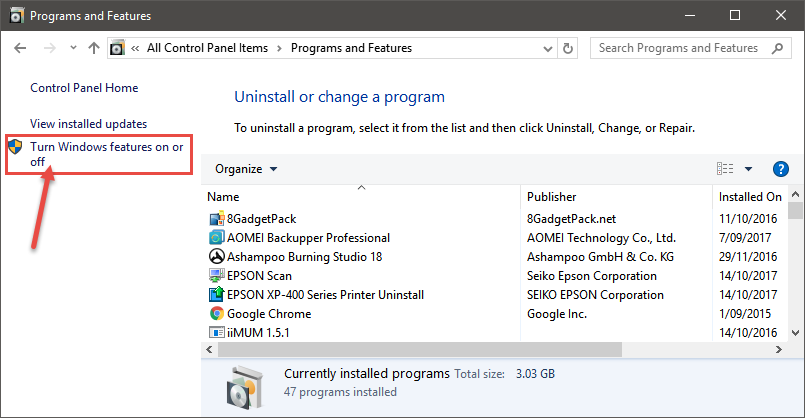Sort by the Name column header
The width and height of the screenshot is (805, 418).
click(x=223, y=197)
